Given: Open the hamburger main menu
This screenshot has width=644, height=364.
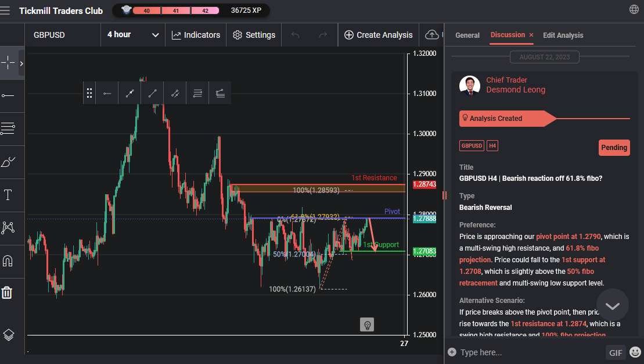Looking at the screenshot, I should point(5,10).
